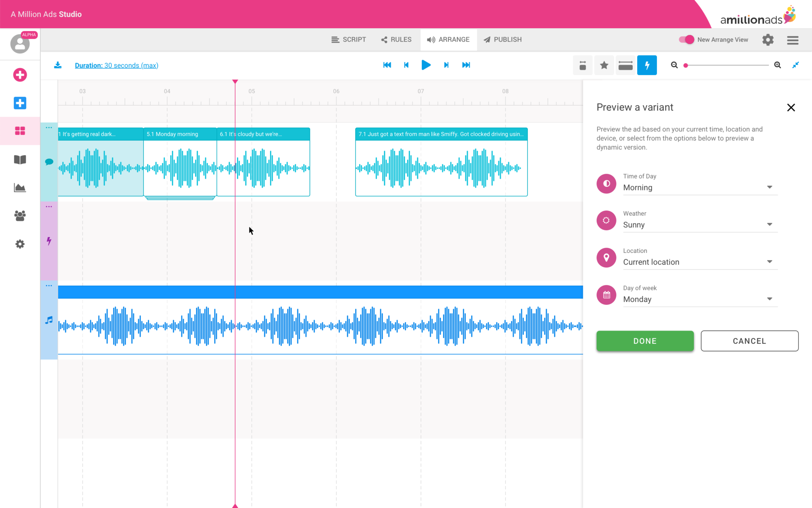Open the Time of Day dropdown
The height and width of the screenshot is (508, 812).
click(700, 187)
